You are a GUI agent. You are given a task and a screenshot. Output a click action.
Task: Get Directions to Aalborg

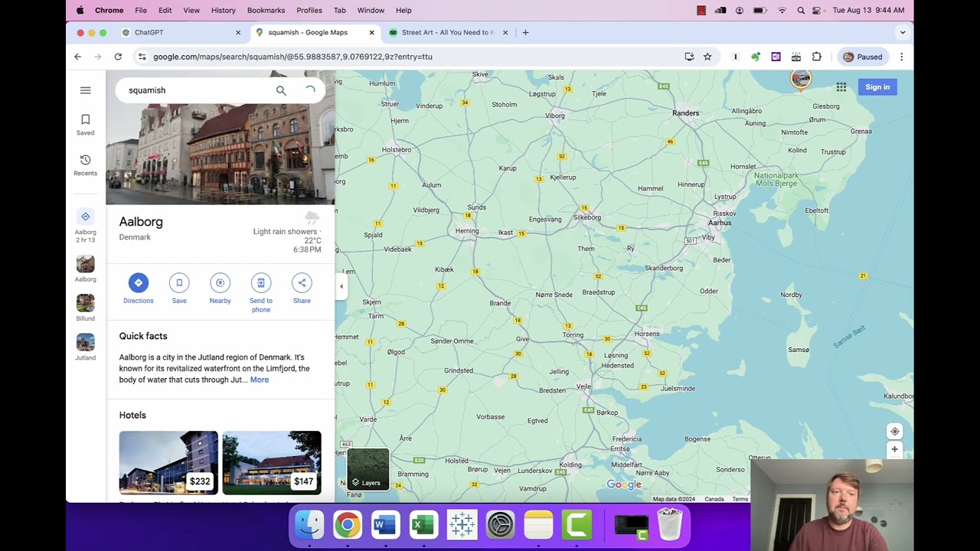point(138,289)
